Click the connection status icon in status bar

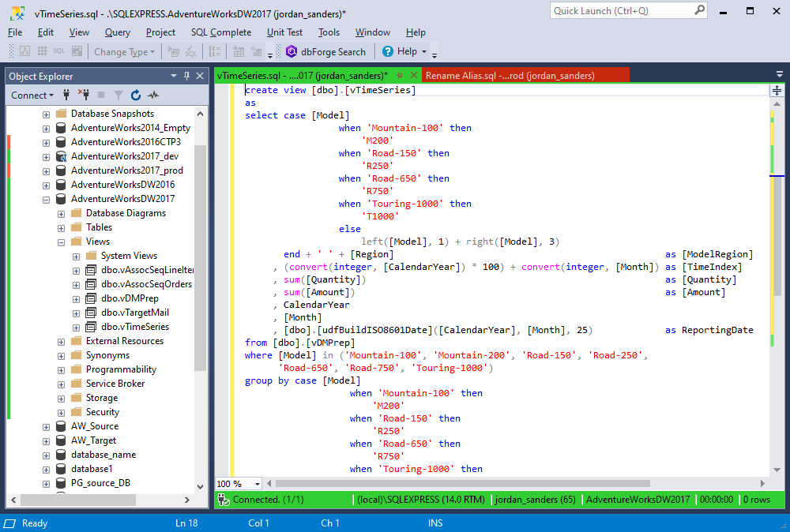tap(223, 500)
